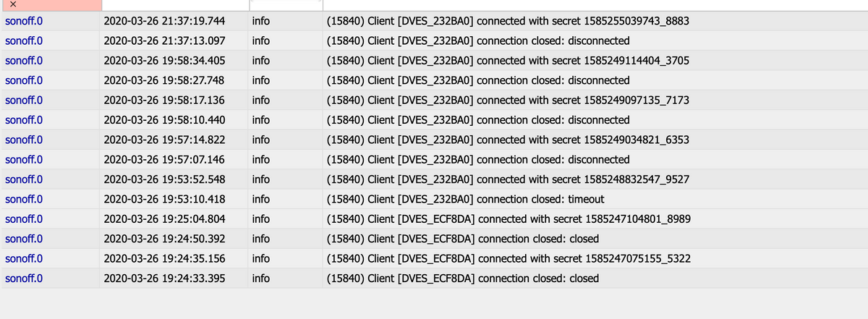Screen dimensions: 868x319
Task: Click the severity filter field above info column
Action: click(284, 4)
